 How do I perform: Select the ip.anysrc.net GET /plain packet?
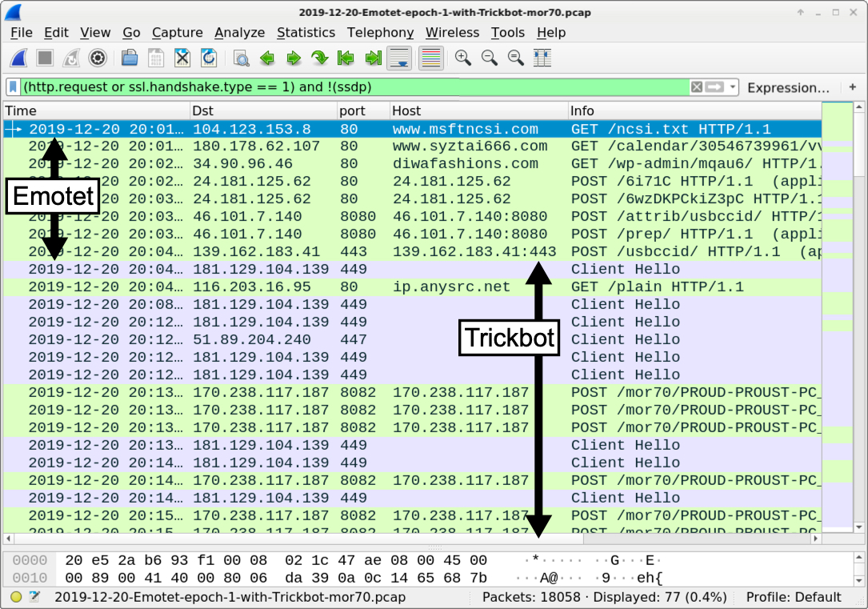[x=413, y=286]
